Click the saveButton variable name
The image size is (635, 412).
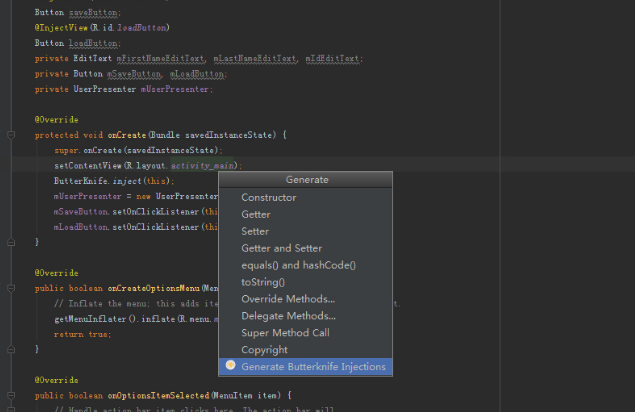pyautogui.click(x=93, y=13)
